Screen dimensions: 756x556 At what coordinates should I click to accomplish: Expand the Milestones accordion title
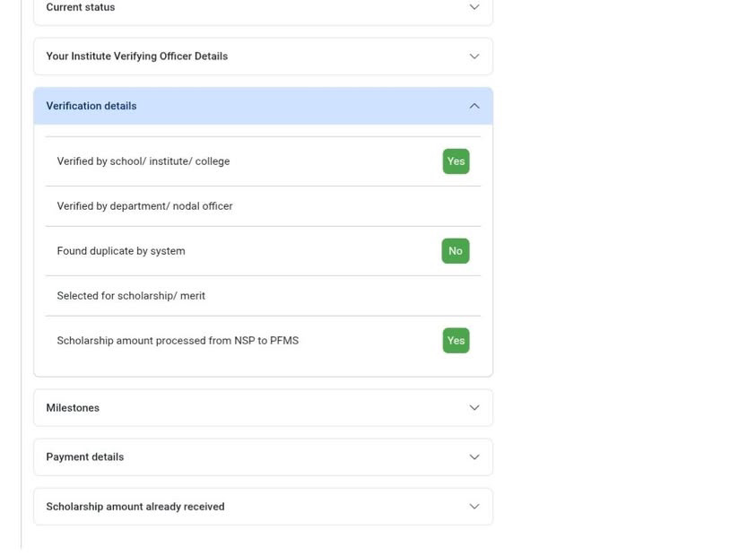[x=73, y=408]
